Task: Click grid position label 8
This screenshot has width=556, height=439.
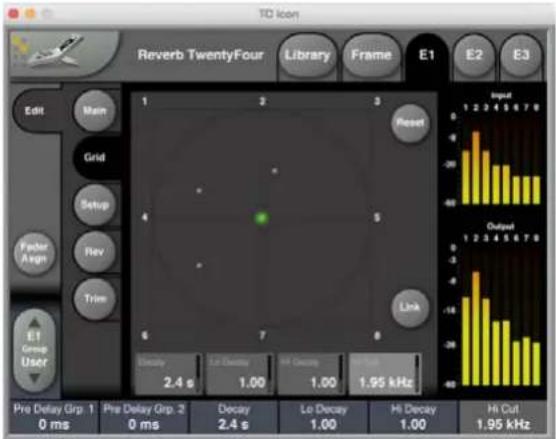Action: pos(377,335)
